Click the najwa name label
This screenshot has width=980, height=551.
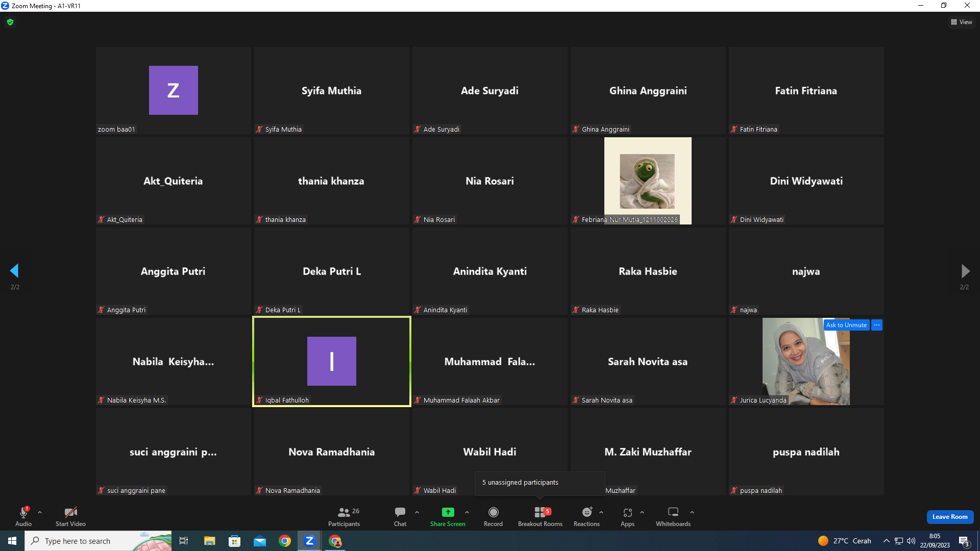click(x=748, y=310)
